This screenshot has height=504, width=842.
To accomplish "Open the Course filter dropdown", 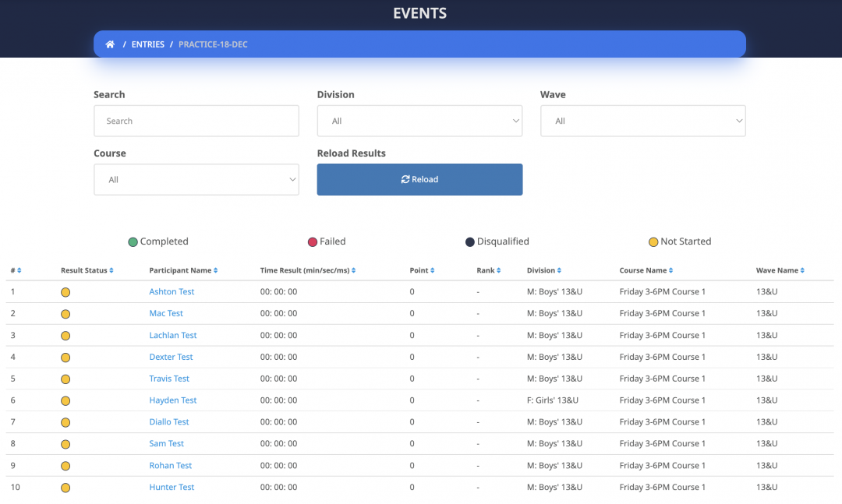I will click(196, 179).
